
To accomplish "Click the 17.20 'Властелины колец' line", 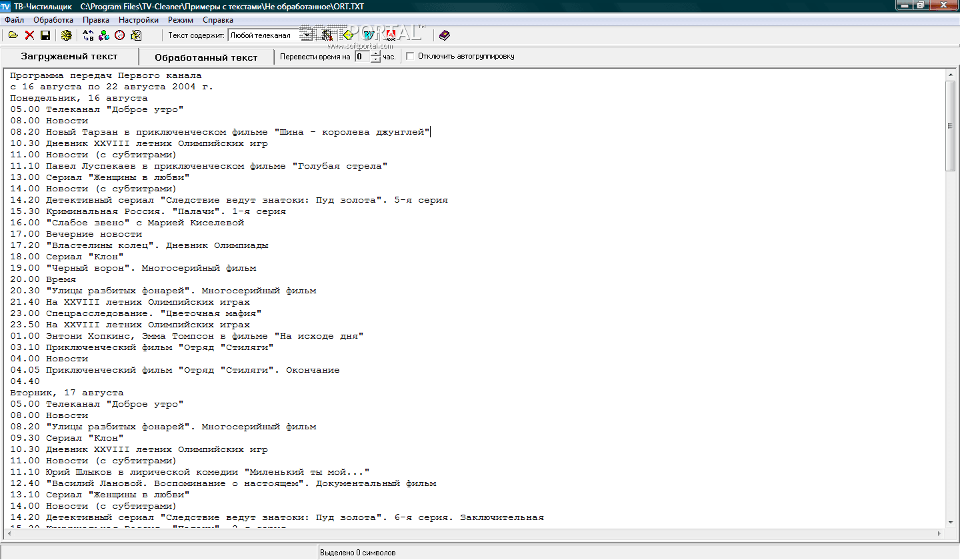I will pos(139,245).
